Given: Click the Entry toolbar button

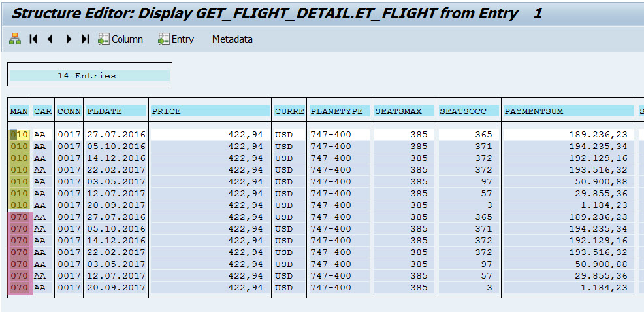Looking at the screenshot, I should click(x=176, y=39).
